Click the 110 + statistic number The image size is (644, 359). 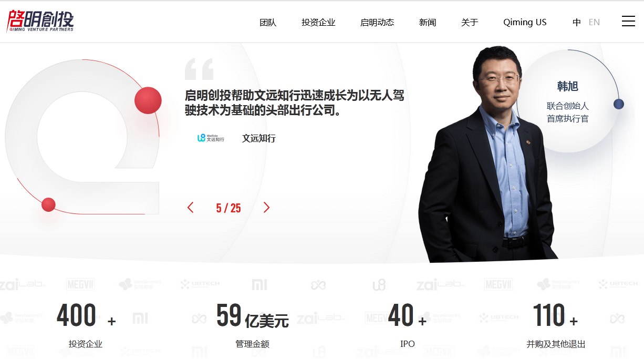tap(556, 316)
